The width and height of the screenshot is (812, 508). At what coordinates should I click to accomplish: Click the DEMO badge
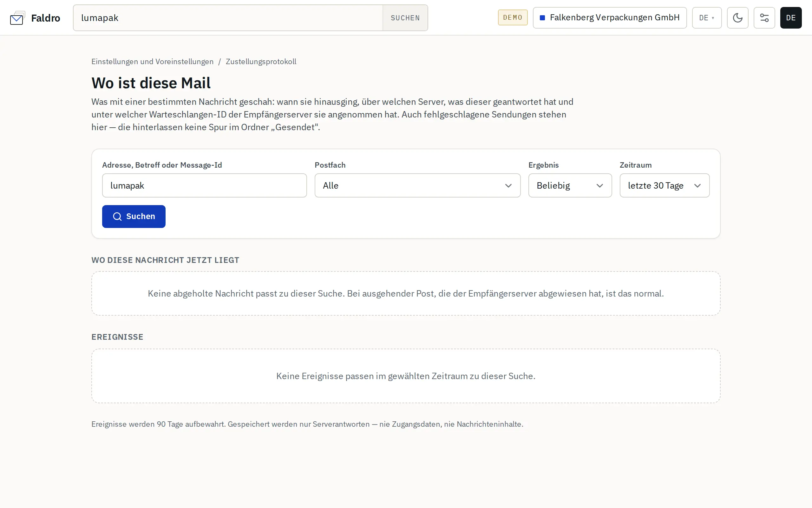click(x=512, y=17)
